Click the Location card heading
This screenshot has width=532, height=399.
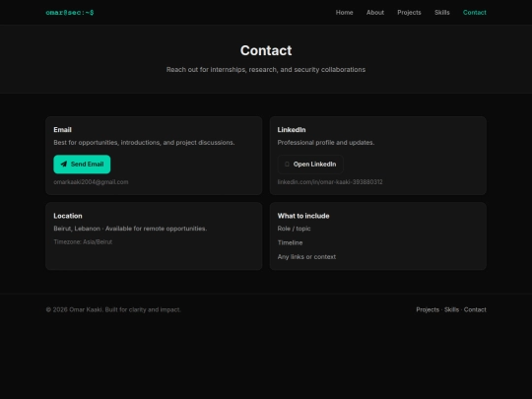[x=68, y=216]
